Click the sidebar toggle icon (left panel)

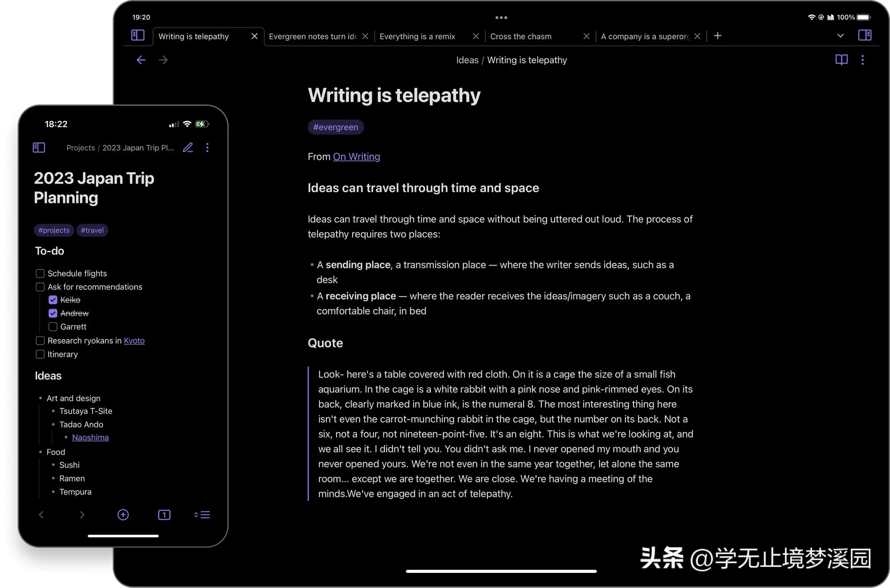pyautogui.click(x=138, y=36)
